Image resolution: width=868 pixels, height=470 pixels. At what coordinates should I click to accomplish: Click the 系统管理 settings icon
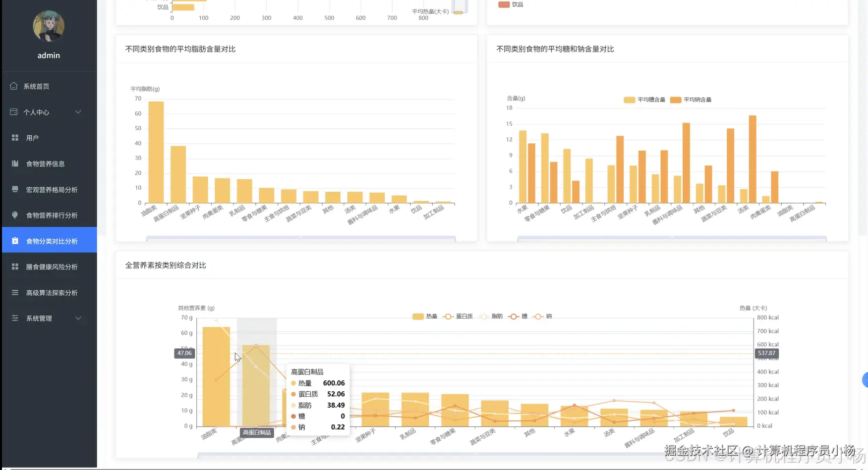[x=15, y=318]
